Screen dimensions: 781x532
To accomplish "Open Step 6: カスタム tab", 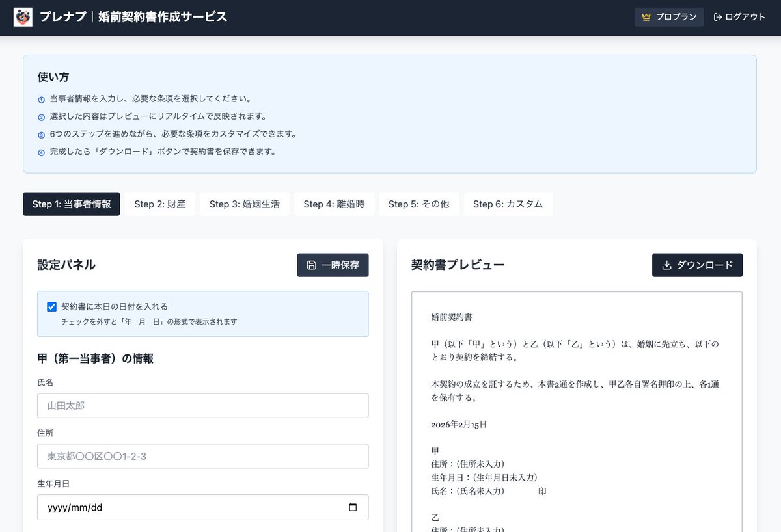I will (x=508, y=204).
